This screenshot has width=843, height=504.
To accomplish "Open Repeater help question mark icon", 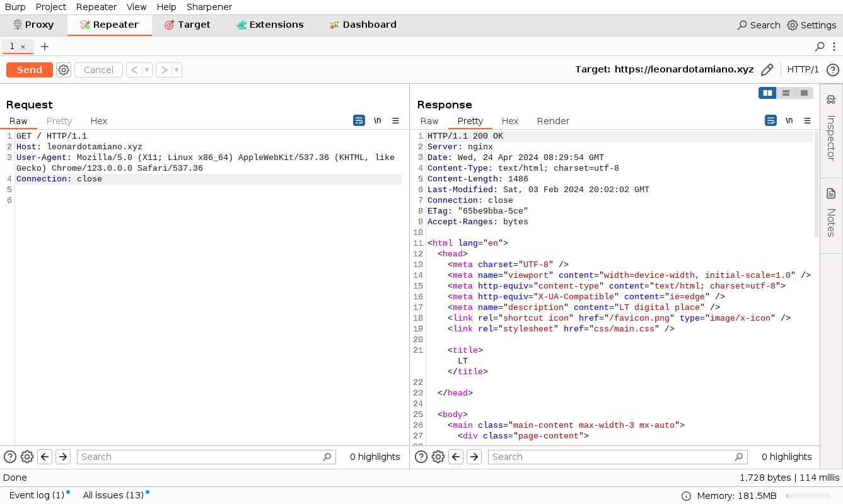I will pos(833,70).
